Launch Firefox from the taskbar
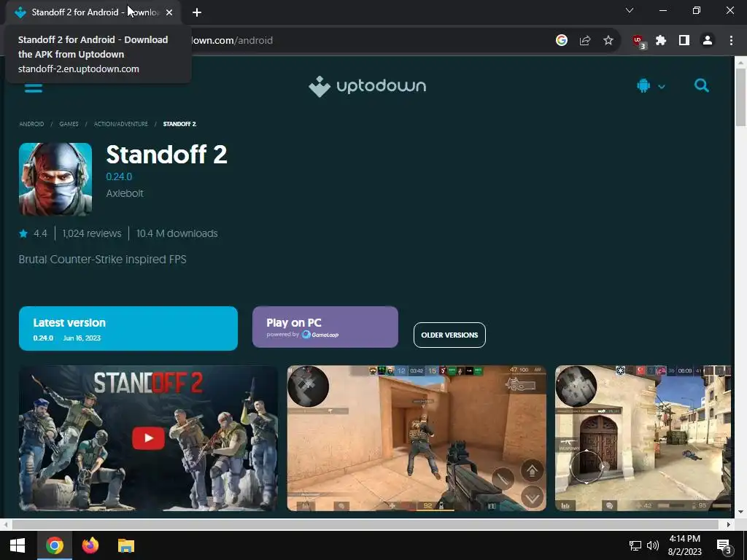 click(90, 545)
